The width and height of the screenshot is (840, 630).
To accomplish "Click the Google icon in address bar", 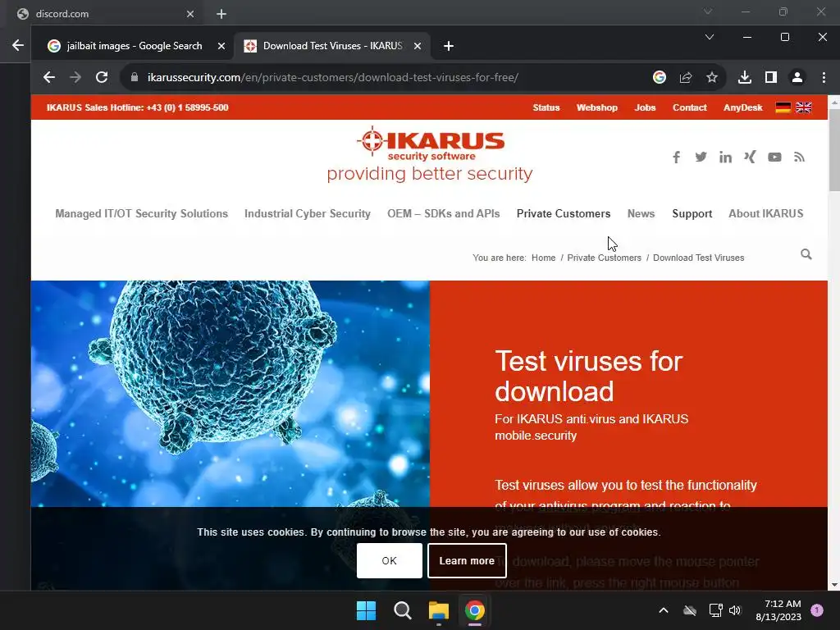I will [660, 77].
